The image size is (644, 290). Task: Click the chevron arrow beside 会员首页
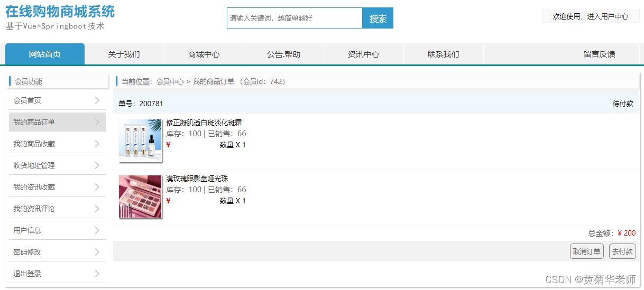[x=97, y=100]
